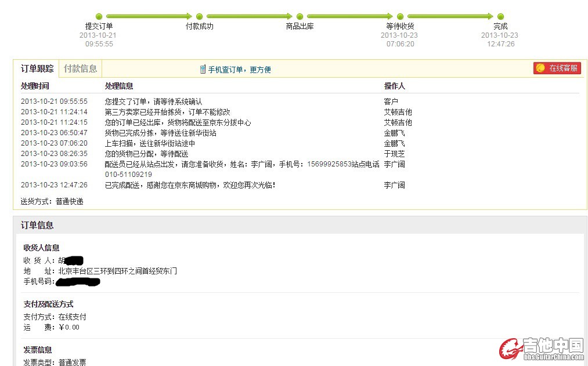Click the courier phone number 15699925853
Screen dimensions: 588x366
(329, 164)
